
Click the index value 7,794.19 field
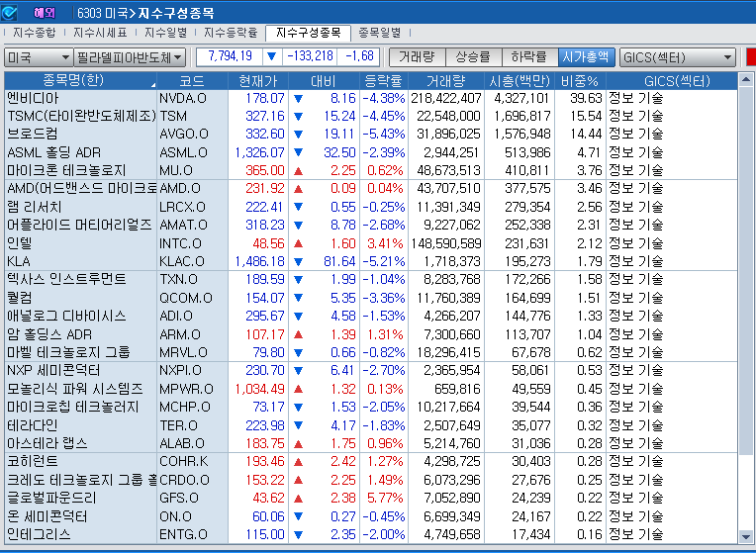coord(230,56)
